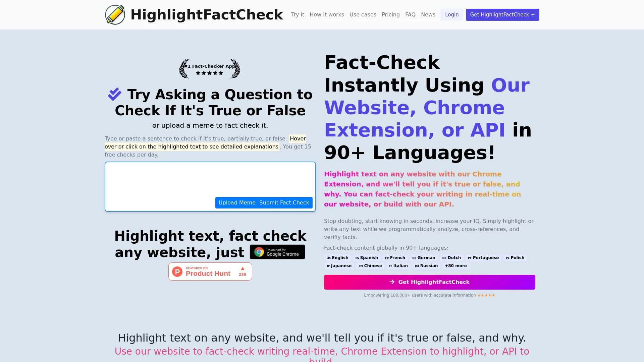644x362 pixels.
Task: Click the Login menu item
Action: pyautogui.click(x=451, y=15)
